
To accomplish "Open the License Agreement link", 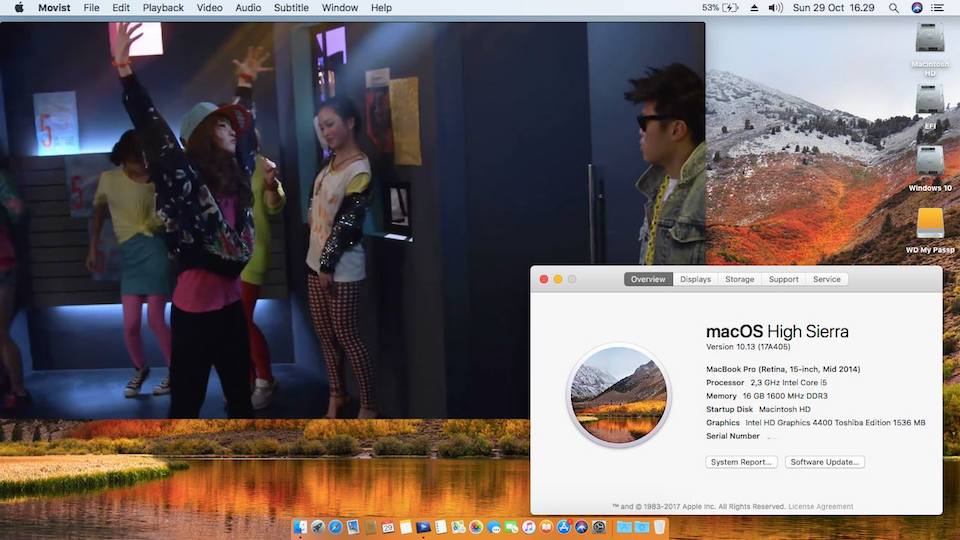I will (x=821, y=507).
